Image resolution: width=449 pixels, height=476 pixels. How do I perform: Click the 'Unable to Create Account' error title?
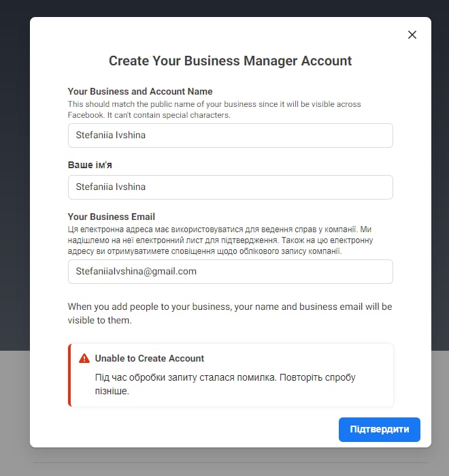point(150,358)
